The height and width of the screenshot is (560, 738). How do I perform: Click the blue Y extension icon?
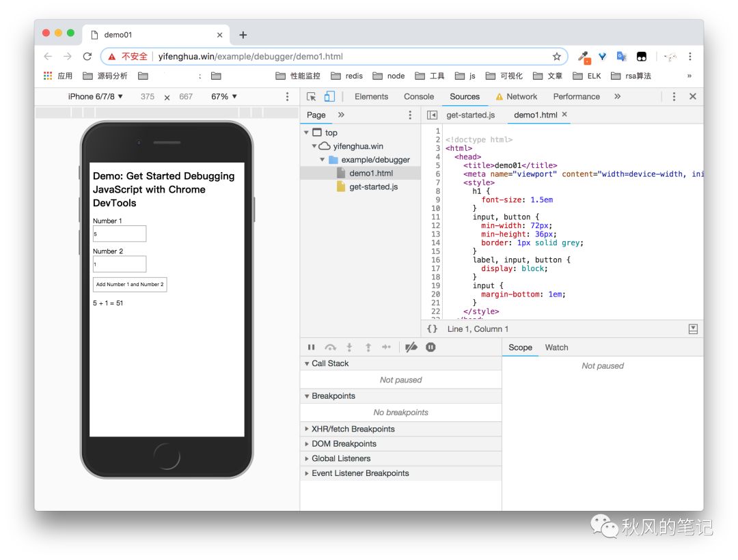click(602, 57)
